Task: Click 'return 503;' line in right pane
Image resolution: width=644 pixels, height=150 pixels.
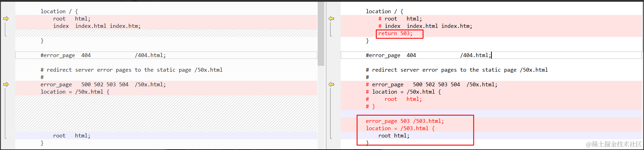Action: click(x=395, y=33)
